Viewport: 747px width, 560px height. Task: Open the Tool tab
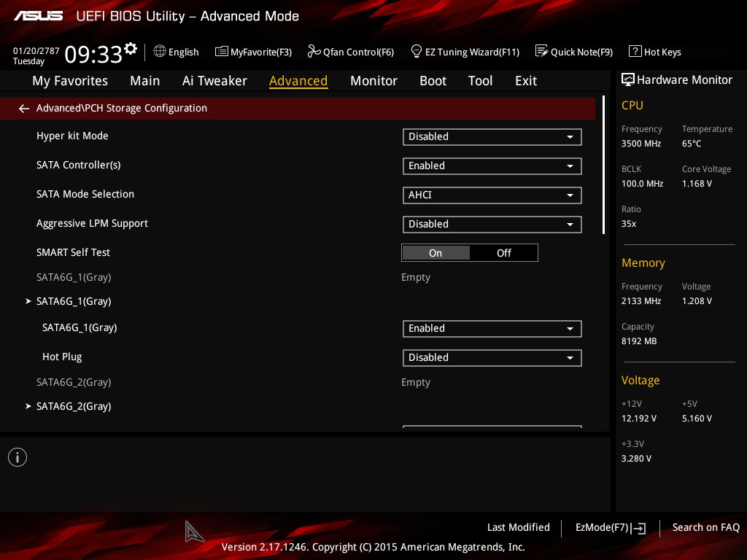coord(480,81)
